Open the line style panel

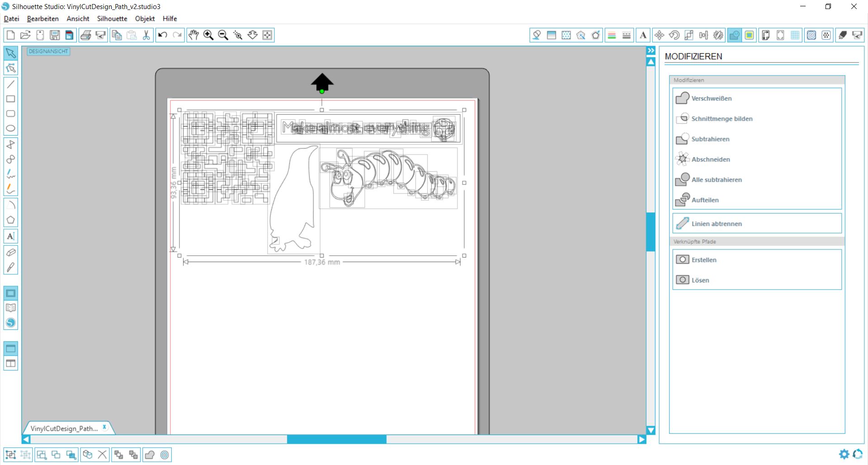tap(627, 35)
